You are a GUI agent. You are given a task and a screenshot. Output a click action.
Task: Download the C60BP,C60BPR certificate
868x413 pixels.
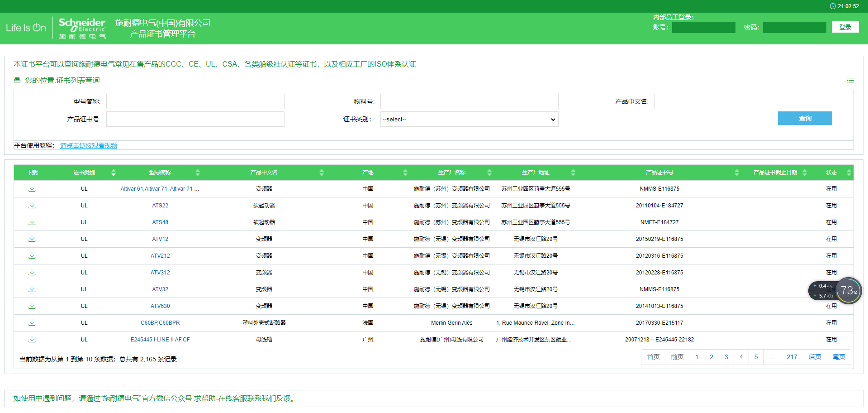coord(32,323)
